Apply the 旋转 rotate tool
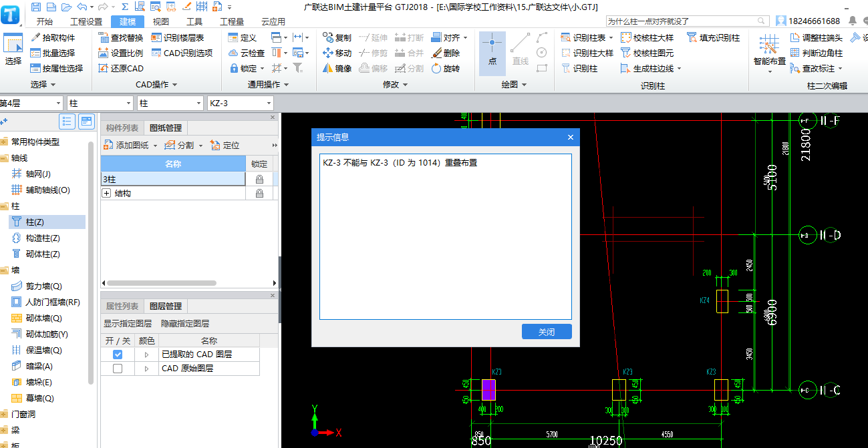 coord(446,68)
